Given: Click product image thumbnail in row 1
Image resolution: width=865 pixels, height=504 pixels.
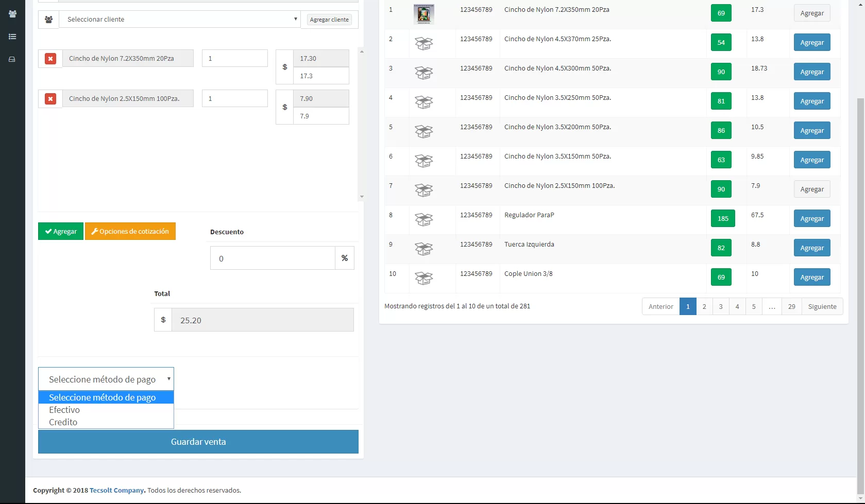Looking at the screenshot, I should click(x=423, y=14).
